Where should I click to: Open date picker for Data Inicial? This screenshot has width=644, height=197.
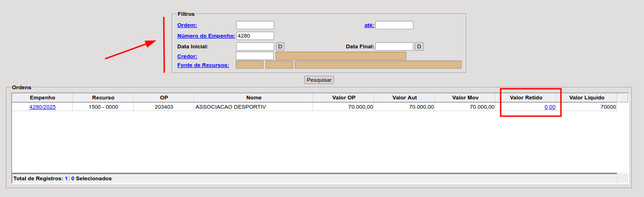click(280, 46)
